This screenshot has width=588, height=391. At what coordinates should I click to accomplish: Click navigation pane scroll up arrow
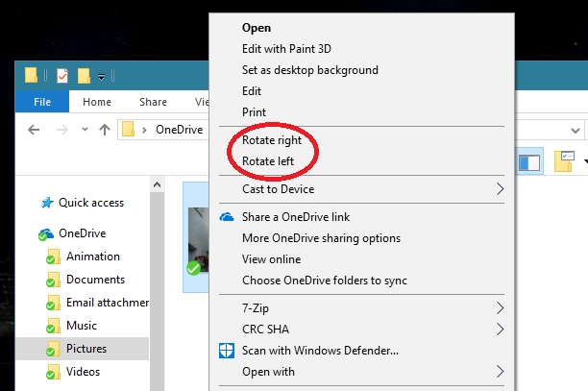point(158,184)
